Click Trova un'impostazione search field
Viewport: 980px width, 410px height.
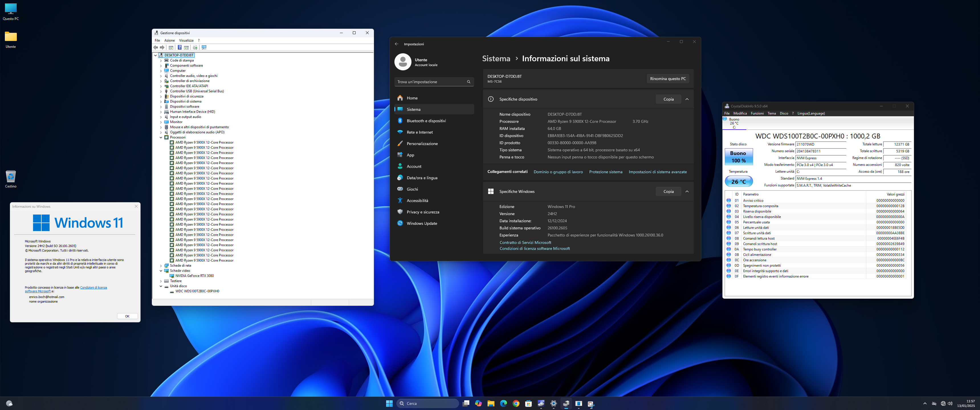(434, 82)
